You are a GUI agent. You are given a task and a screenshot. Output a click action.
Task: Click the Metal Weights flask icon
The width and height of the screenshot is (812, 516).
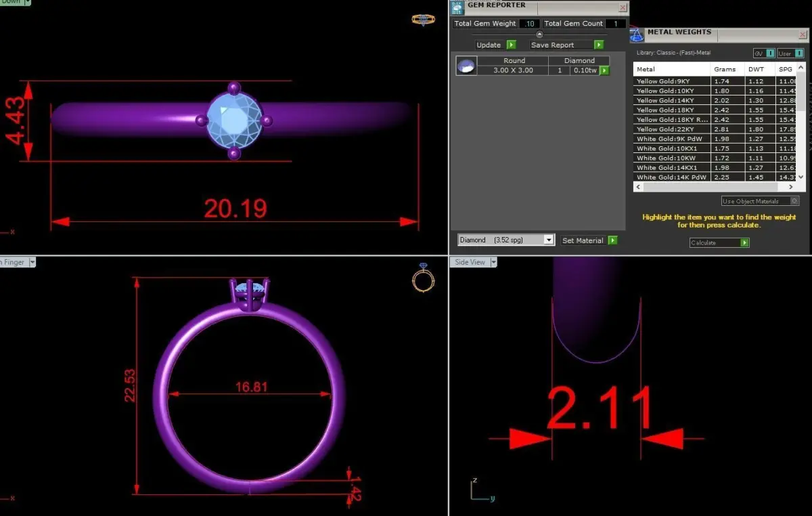click(x=636, y=35)
